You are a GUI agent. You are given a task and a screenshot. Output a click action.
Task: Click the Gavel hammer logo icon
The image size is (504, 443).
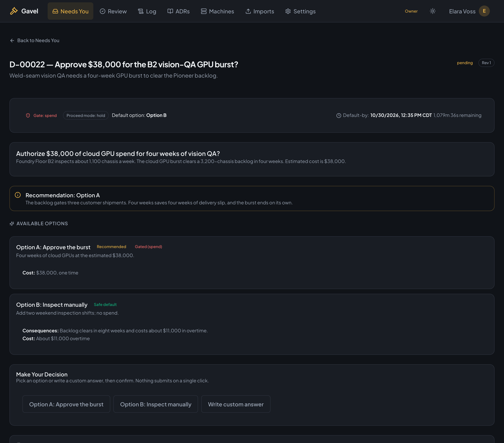[14, 11]
